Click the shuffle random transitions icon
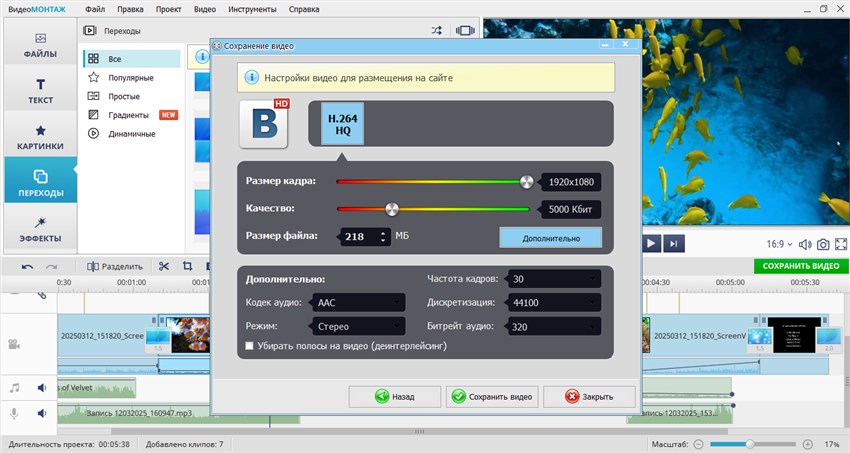 click(x=436, y=31)
